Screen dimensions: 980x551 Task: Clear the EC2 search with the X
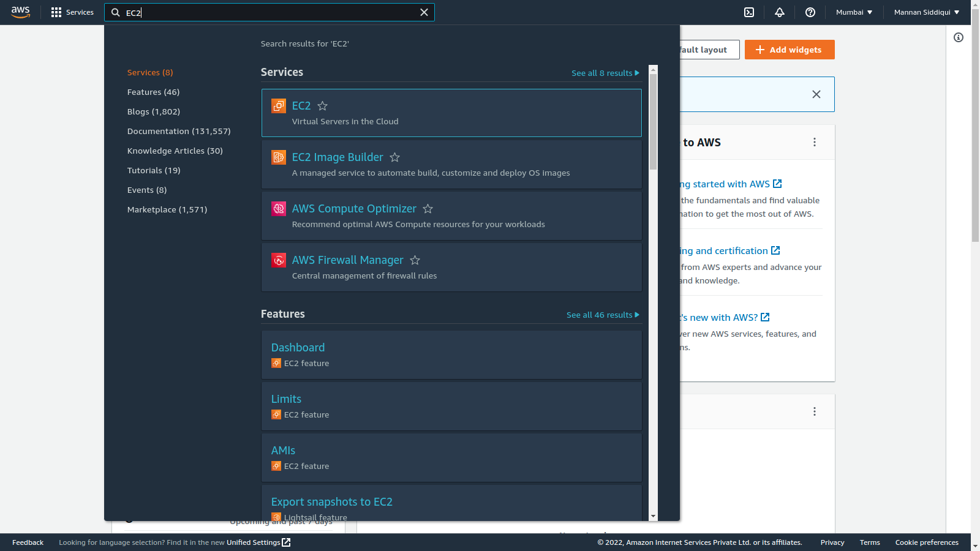(424, 12)
